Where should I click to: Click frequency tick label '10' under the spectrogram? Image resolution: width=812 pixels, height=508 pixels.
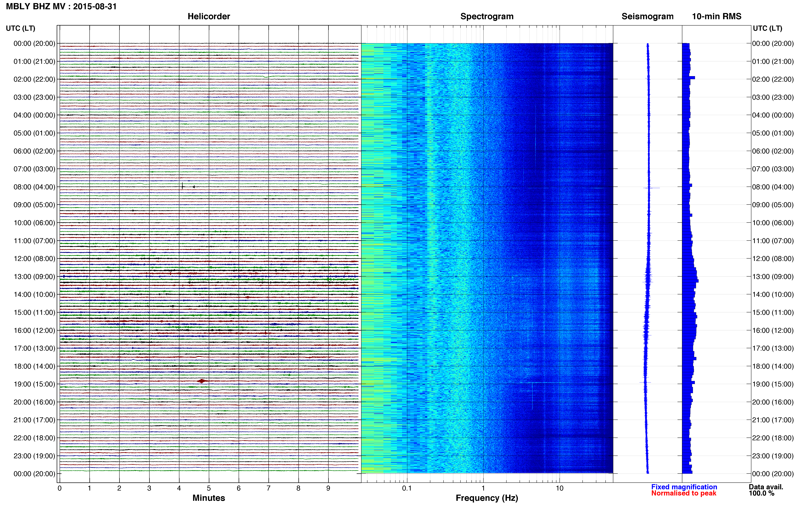(x=559, y=488)
